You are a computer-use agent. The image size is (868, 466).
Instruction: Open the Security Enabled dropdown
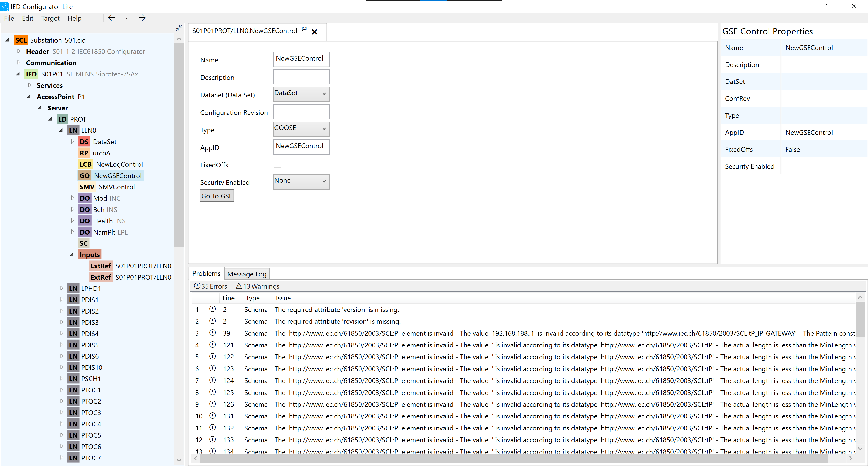point(301,182)
